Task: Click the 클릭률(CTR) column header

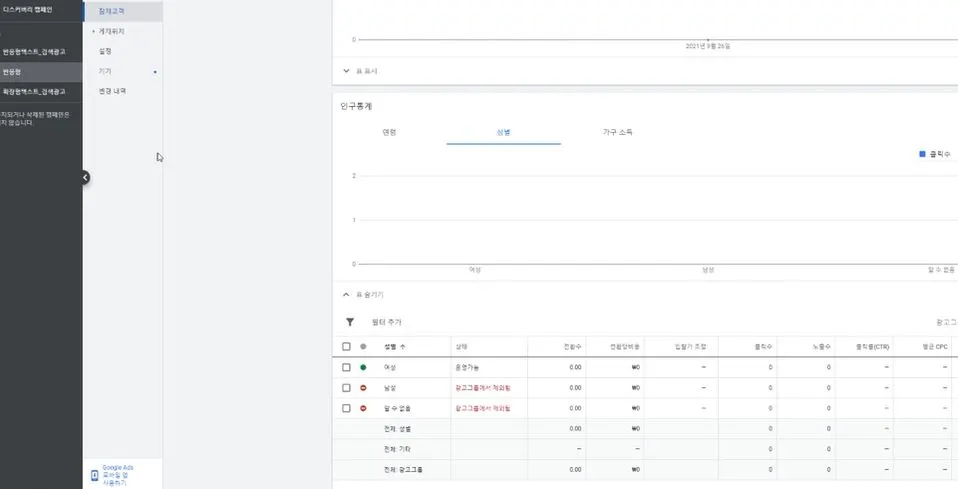Action: click(x=872, y=347)
